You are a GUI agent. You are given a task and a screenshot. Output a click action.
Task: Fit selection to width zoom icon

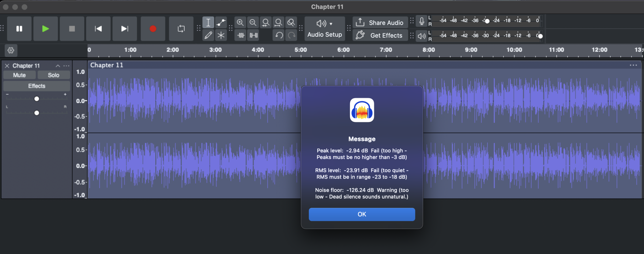pos(266,23)
